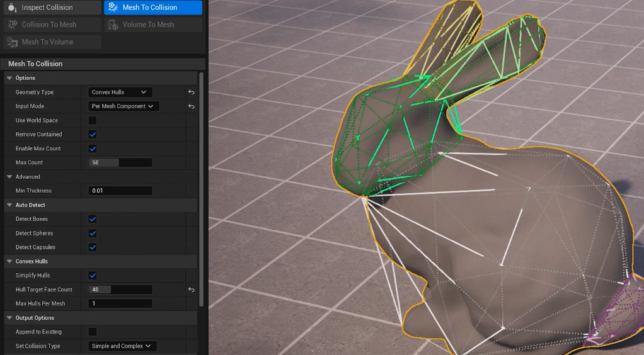The height and width of the screenshot is (355, 644).
Task: Click the Geometry Type label
Action: [x=35, y=93]
